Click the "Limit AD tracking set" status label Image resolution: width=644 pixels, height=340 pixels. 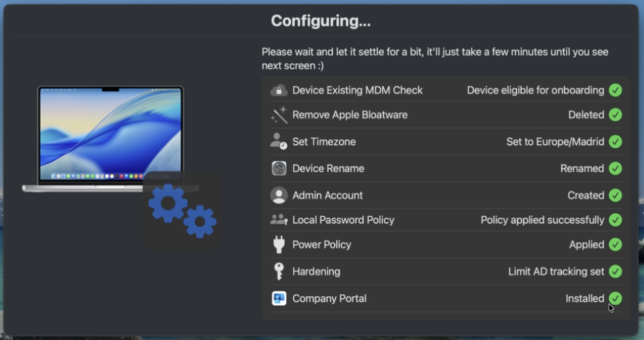pyautogui.click(x=556, y=272)
